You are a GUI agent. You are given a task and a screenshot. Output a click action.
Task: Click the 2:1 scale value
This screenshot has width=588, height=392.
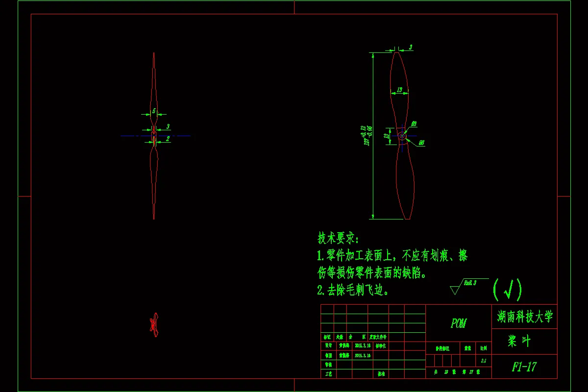(484, 361)
